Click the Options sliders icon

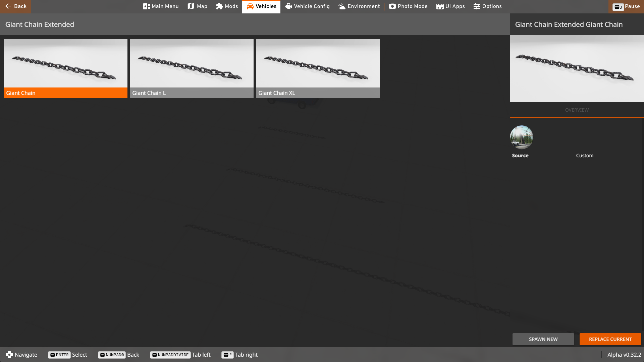coord(477,6)
